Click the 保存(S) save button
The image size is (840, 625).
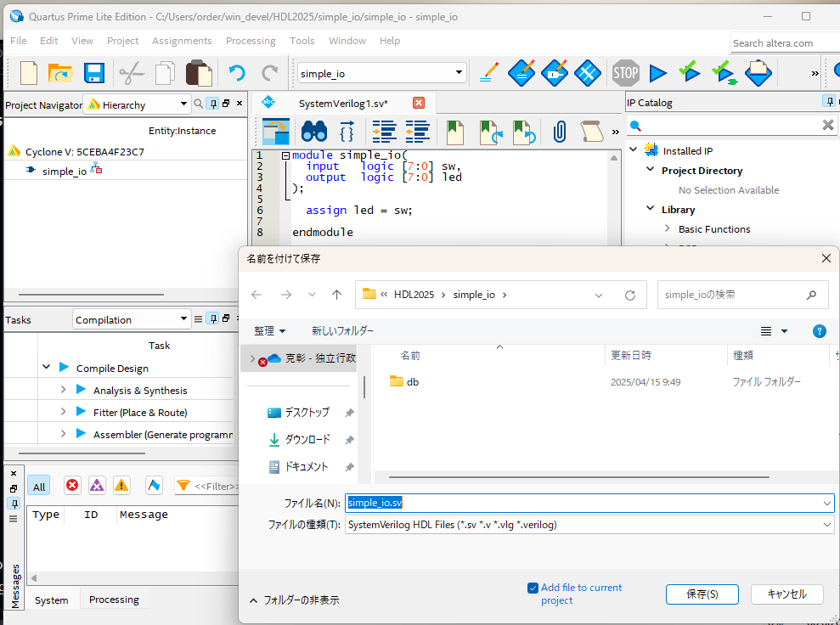[702, 594]
